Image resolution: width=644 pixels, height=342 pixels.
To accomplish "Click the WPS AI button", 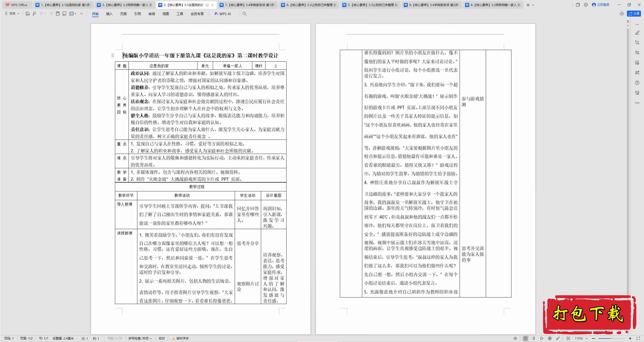I will 223,14.
